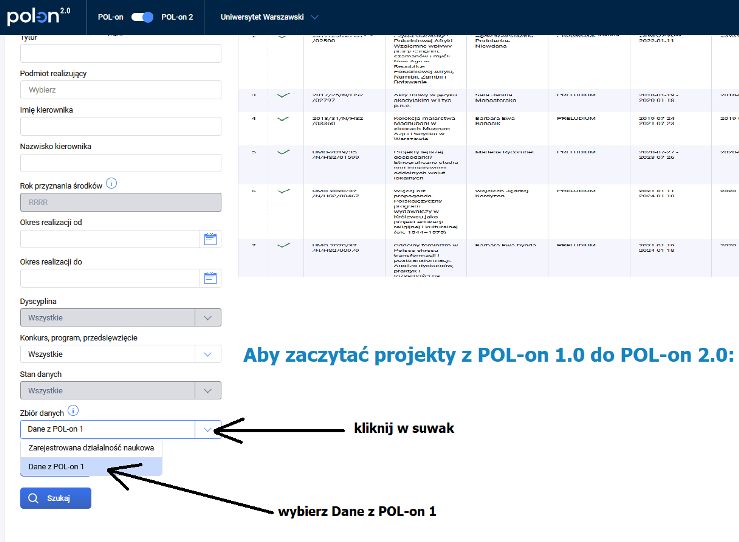
Task: Collapse the Zbiór danych dropdown via its arrow
Action: pos(207,429)
